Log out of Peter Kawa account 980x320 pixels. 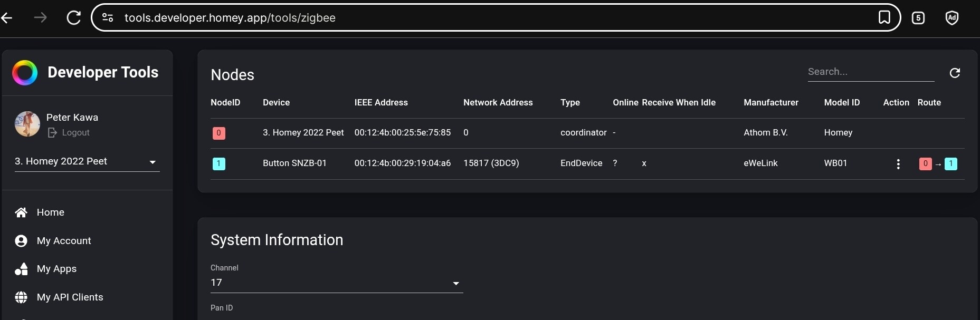(69, 133)
